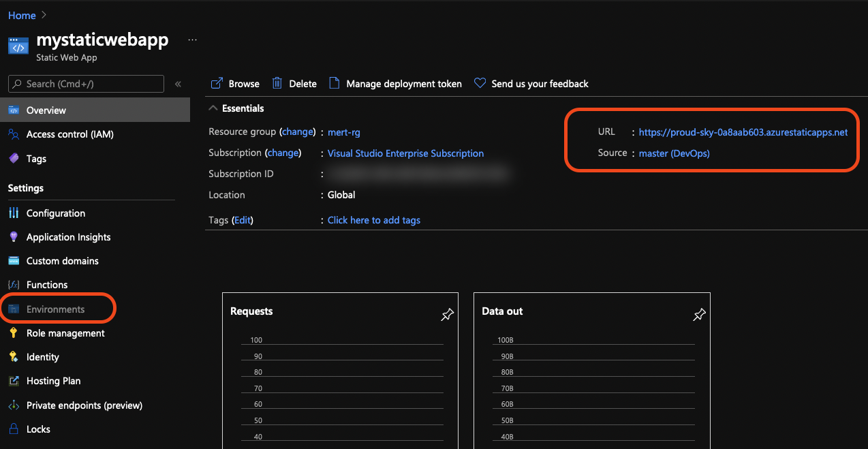Image resolution: width=868 pixels, height=449 pixels.
Task: Click the Custom domains icon
Action: (x=14, y=261)
